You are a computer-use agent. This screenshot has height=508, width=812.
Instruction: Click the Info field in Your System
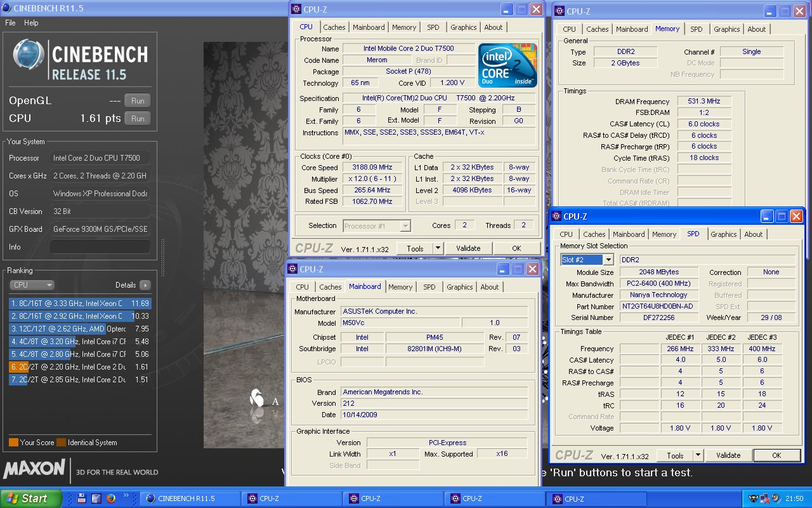[100, 247]
